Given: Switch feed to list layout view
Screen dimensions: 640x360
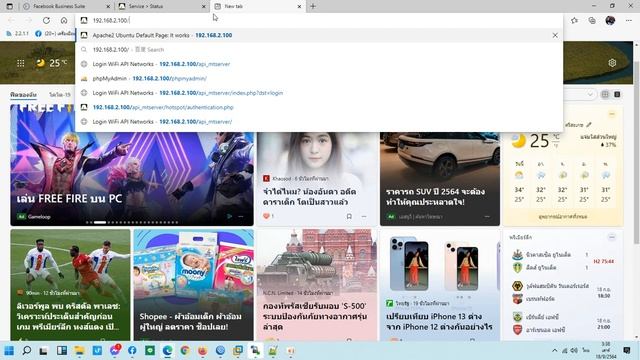Looking at the screenshot, I should (617, 94).
